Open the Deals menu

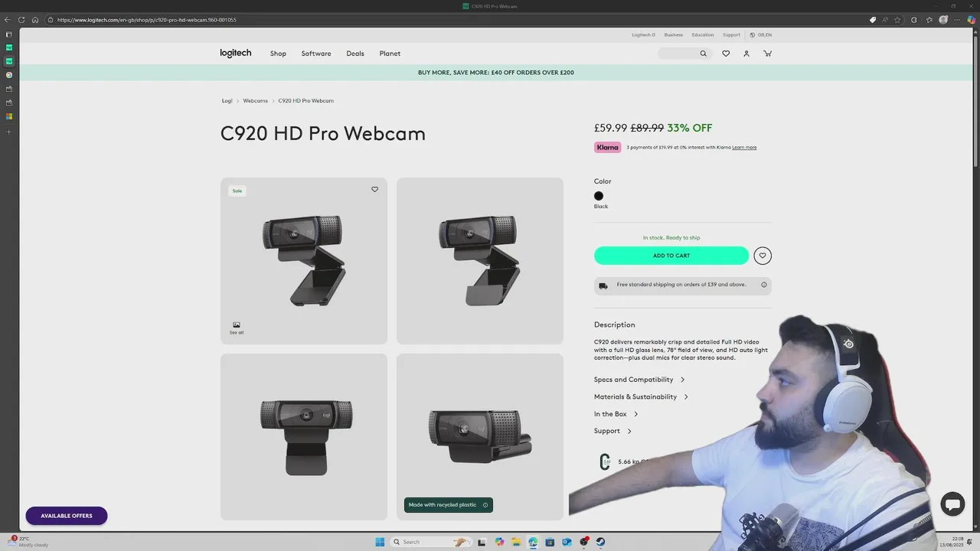coord(355,54)
